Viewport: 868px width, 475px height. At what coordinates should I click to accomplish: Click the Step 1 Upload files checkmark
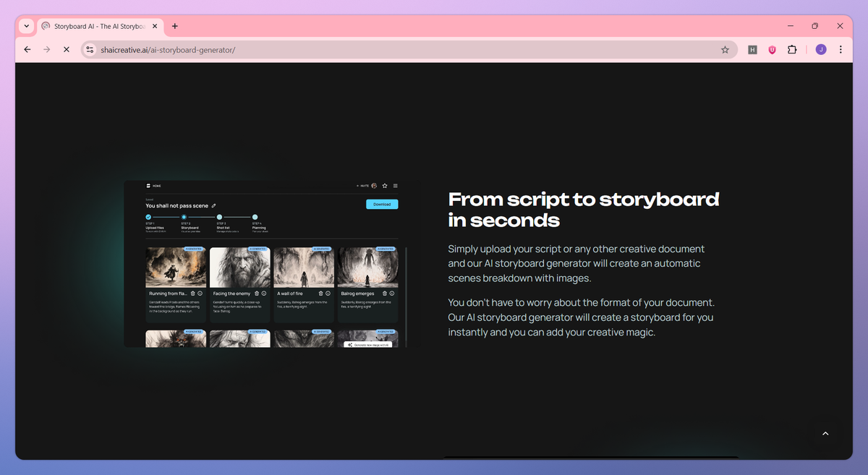pos(148,217)
